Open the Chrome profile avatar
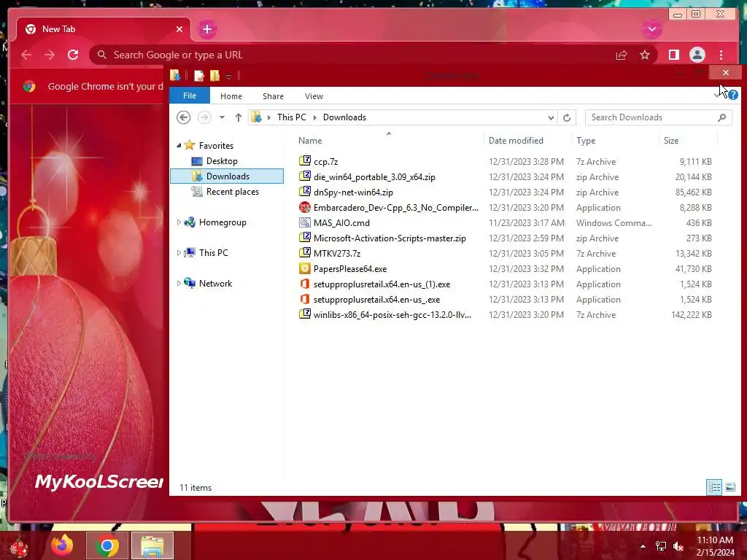The width and height of the screenshot is (747, 560). pyautogui.click(x=697, y=55)
